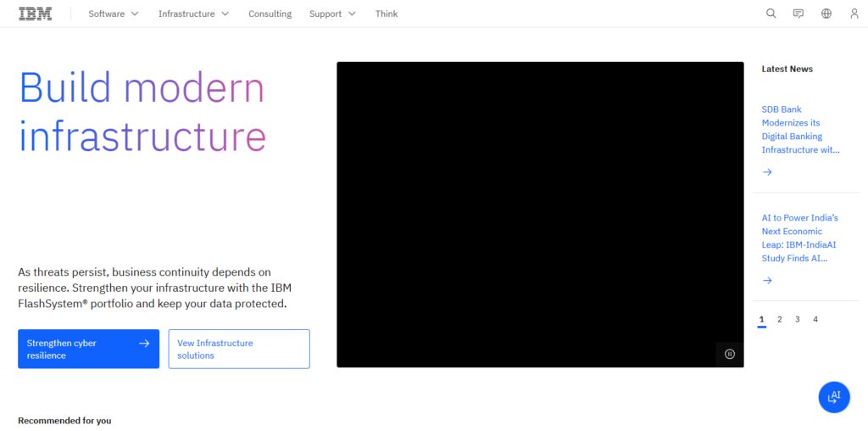868x431 pixels.
Task: Click the IBM logo in the header
Action: (x=36, y=14)
